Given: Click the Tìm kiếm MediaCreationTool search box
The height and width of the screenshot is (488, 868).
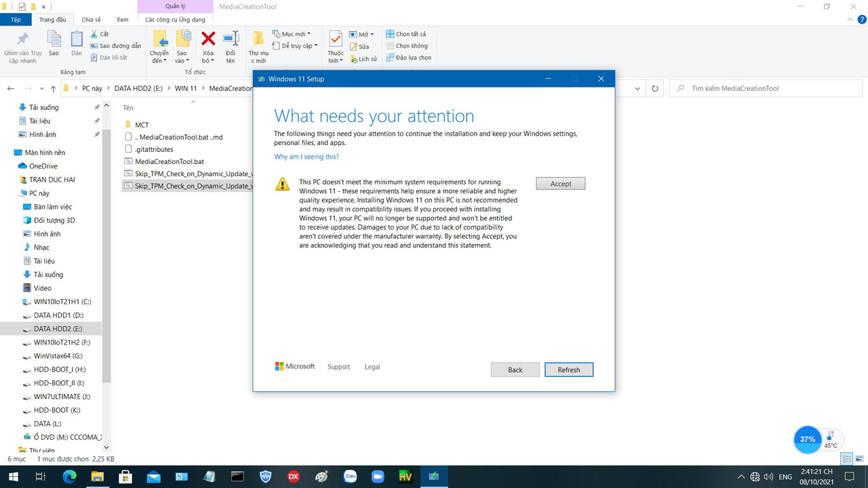Looking at the screenshot, I should 765,88.
